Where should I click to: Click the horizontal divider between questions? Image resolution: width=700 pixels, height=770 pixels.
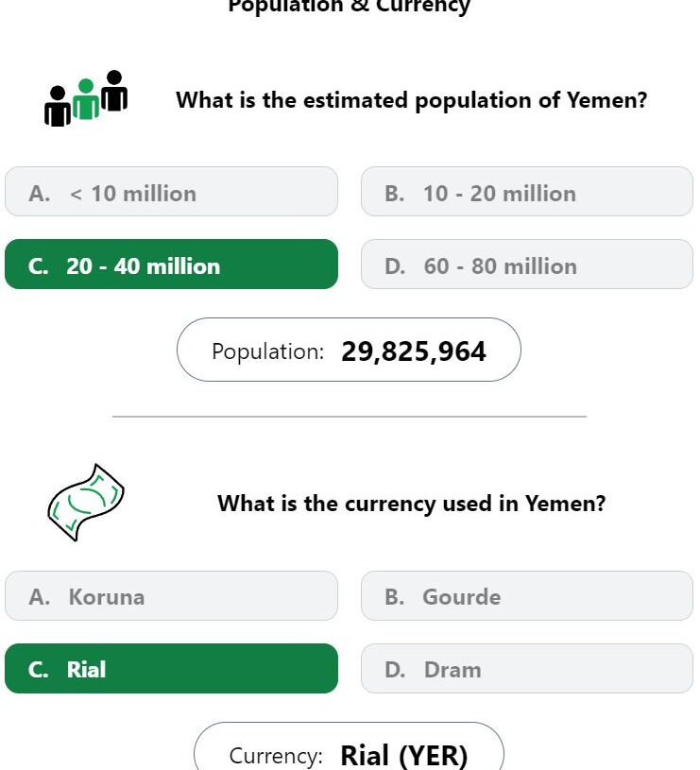point(349,417)
